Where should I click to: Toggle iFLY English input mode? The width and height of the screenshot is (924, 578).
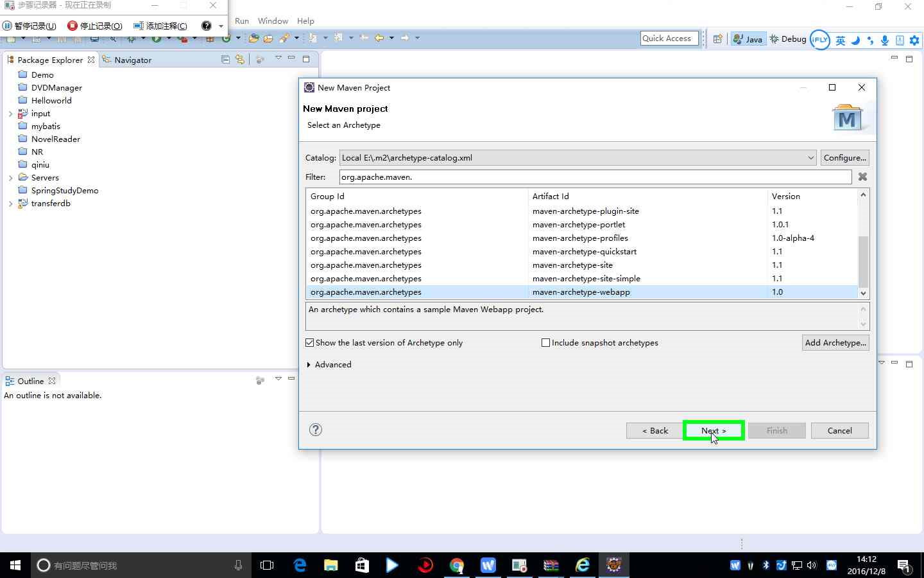[840, 40]
